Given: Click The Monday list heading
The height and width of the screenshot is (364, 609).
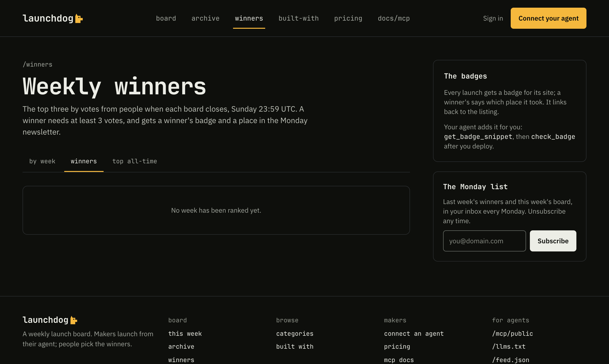Looking at the screenshot, I should point(475,187).
